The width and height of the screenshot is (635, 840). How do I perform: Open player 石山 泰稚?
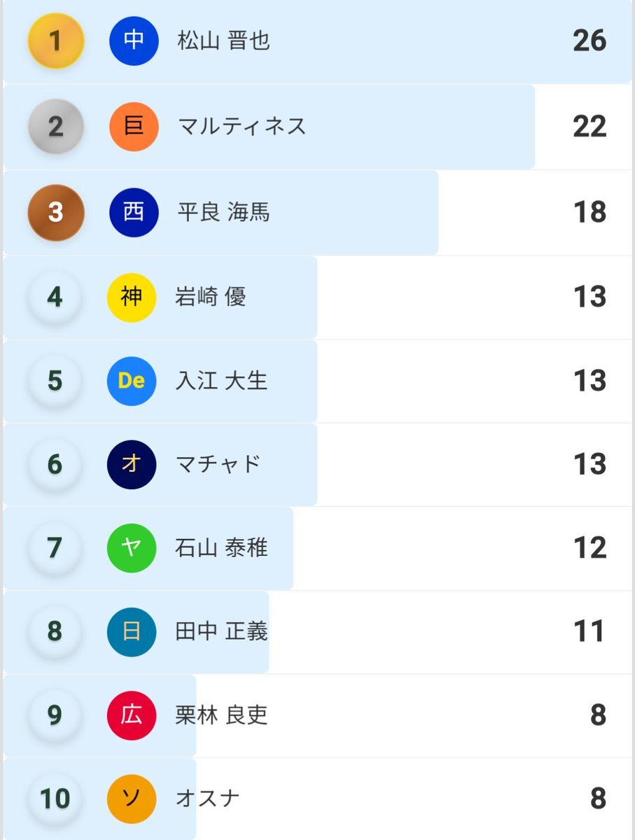222,547
